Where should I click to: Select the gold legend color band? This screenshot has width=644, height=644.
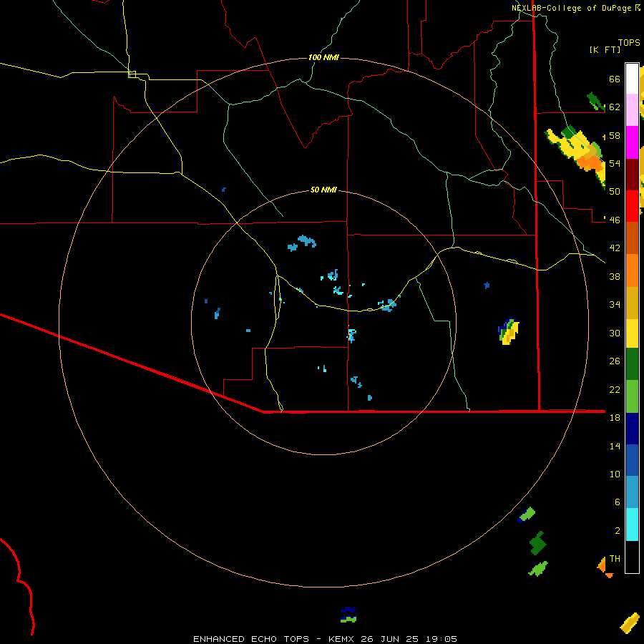pos(632,303)
